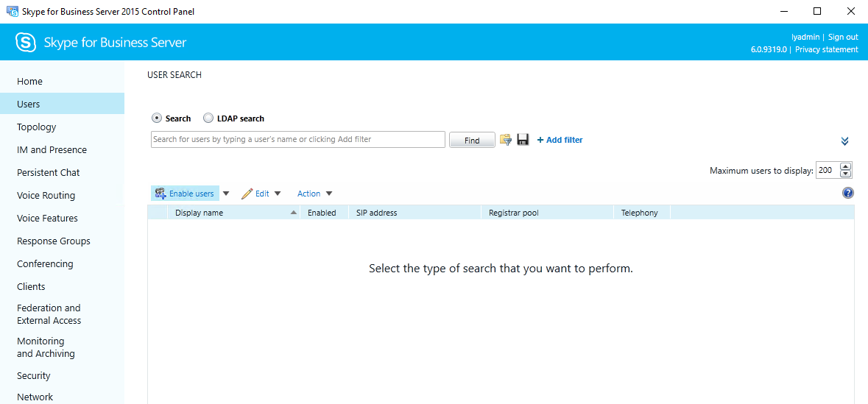This screenshot has width=868, height=404.
Task: Save the query with the floppy disk icon
Action: click(x=523, y=140)
